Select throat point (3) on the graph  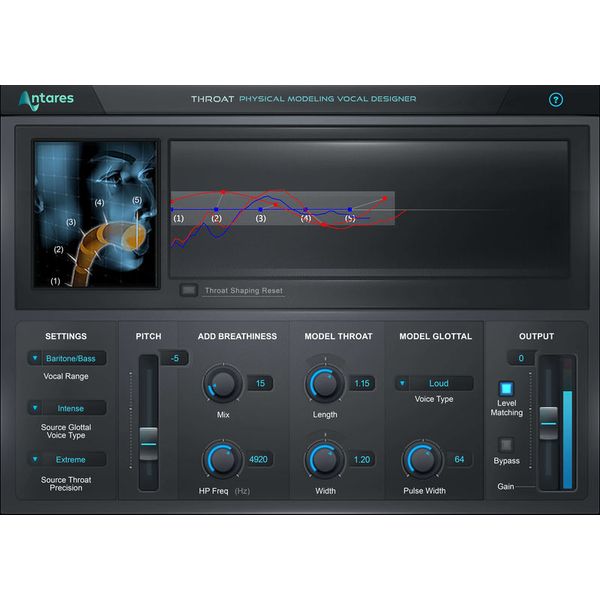[261, 211]
